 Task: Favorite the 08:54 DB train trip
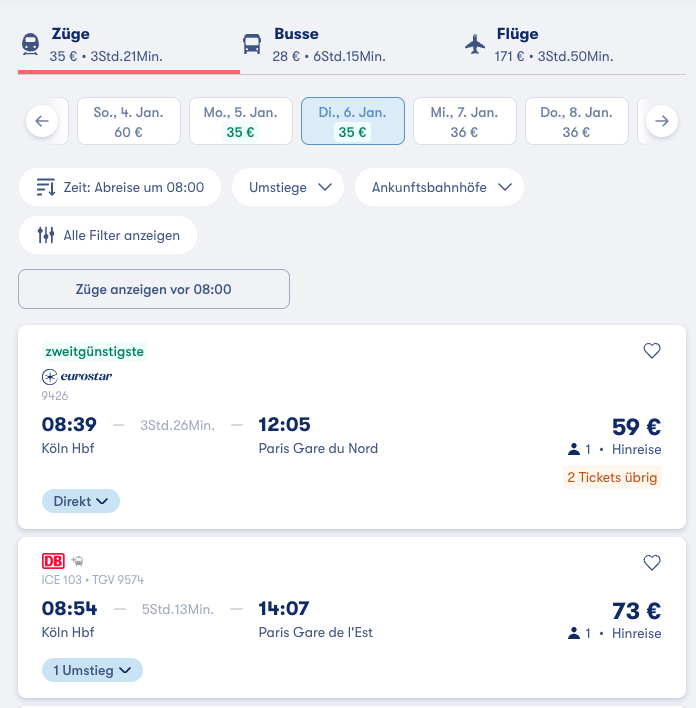click(x=652, y=563)
